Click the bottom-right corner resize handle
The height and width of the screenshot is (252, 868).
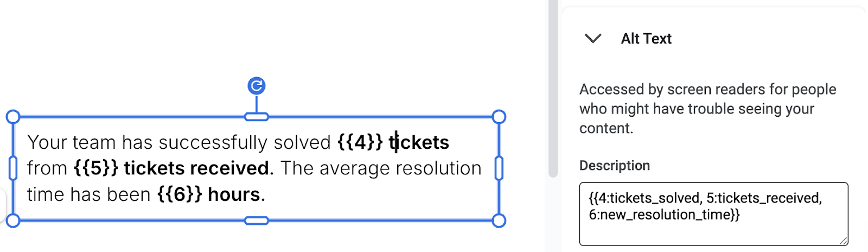click(x=499, y=220)
